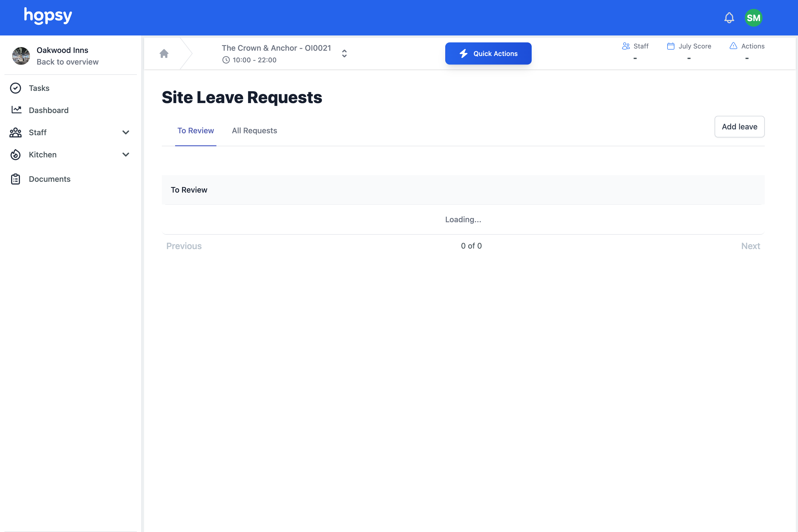This screenshot has width=798, height=532.
Task: Click the Add leave button
Action: 739,127
